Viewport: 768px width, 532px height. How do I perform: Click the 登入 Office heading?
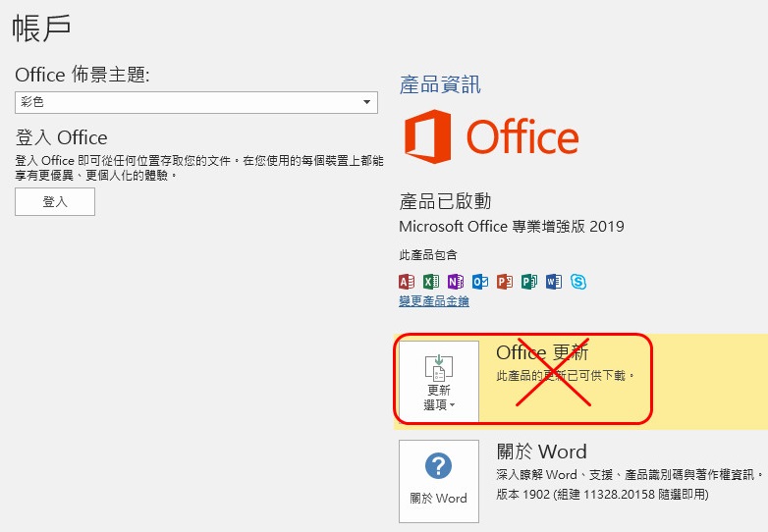[x=61, y=137]
